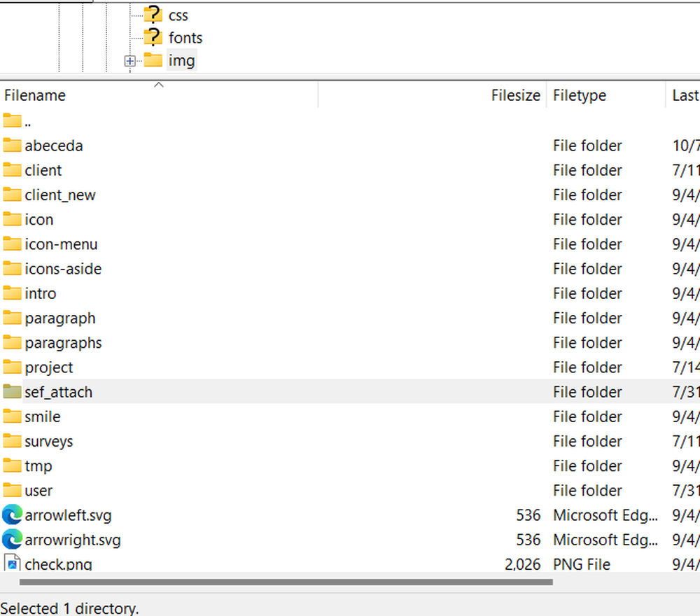
Task: Click the Last modified column header
Action: point(685,96)
